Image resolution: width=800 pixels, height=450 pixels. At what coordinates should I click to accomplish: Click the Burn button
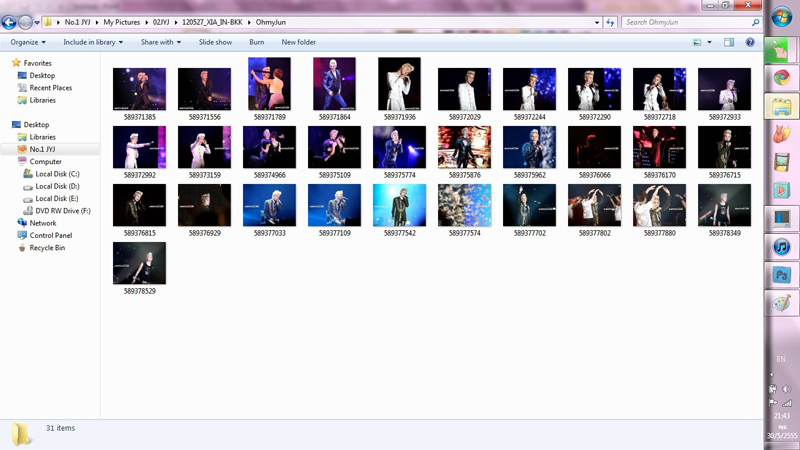[x=257, y=42]
